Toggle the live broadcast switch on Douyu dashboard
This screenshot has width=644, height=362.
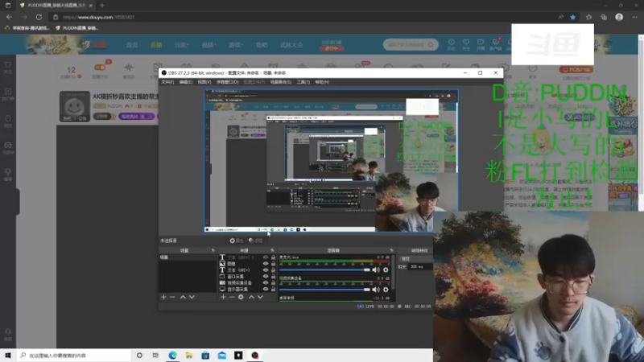[100, 68]
